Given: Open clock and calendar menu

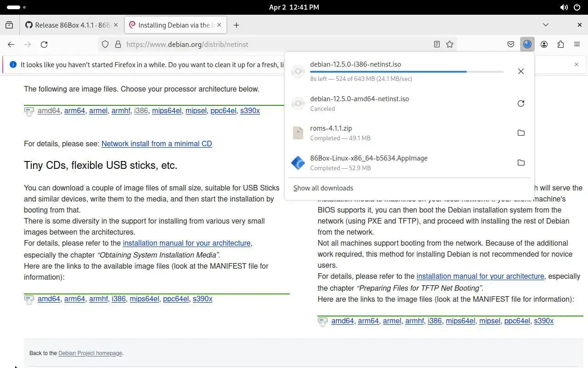Looking at the screenshot, I should click(294, 7).
